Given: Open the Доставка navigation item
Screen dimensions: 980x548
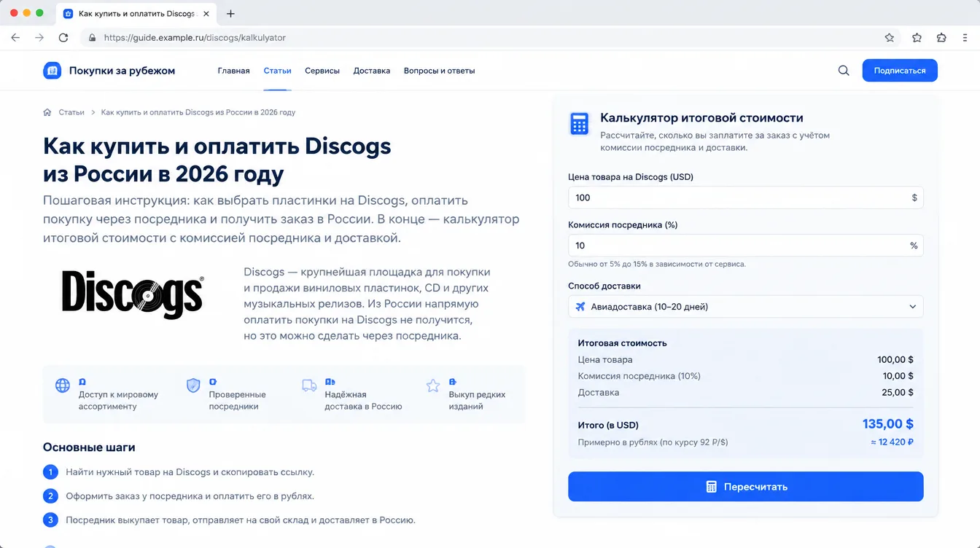Looking at the screenshot, I should (x=372, y=71).
